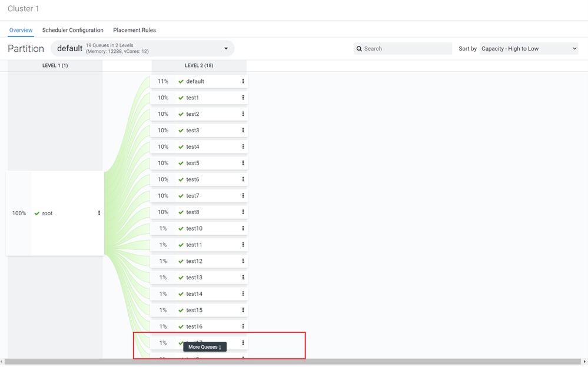Open kebab menu for test15 queue
Image resolution: width=588 pixels, height=367 pixels.
point(243,310)
